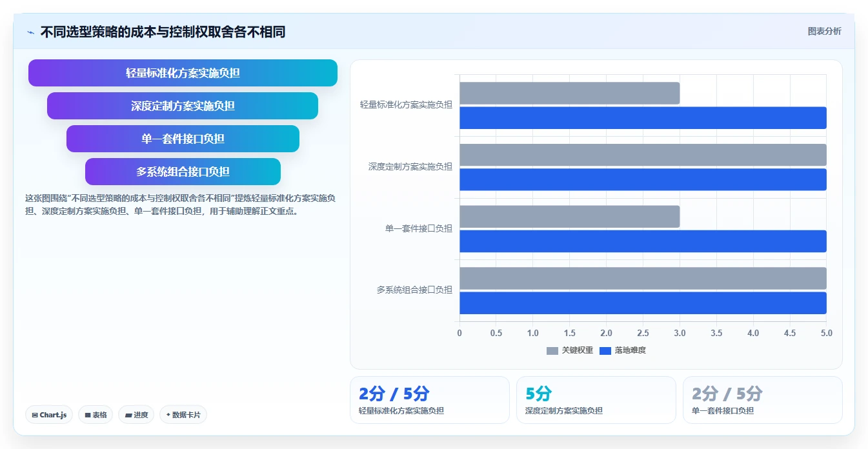Click the page title 不同选型策略的成本与控制权取舍各不相同
Image resolution: width=868 pixels, height=449 pixels.
pos(163,32)
